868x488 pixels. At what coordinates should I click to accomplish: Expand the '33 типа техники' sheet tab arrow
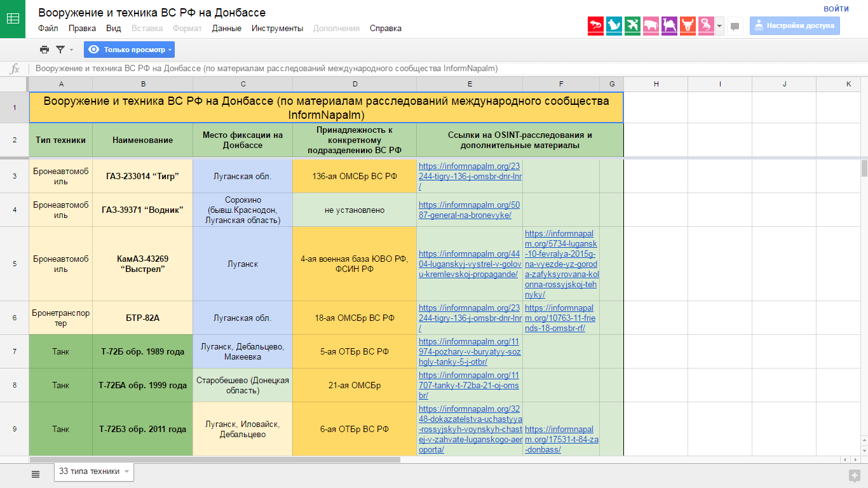point(127,471)
